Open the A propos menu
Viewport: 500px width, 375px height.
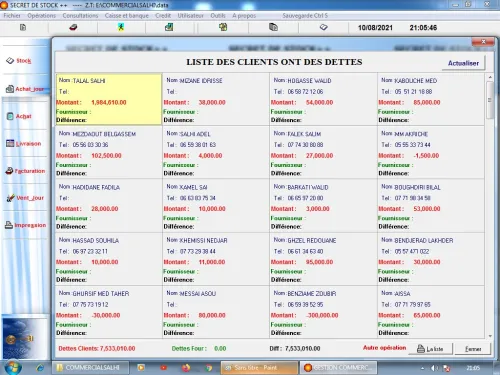pos(244,16)
